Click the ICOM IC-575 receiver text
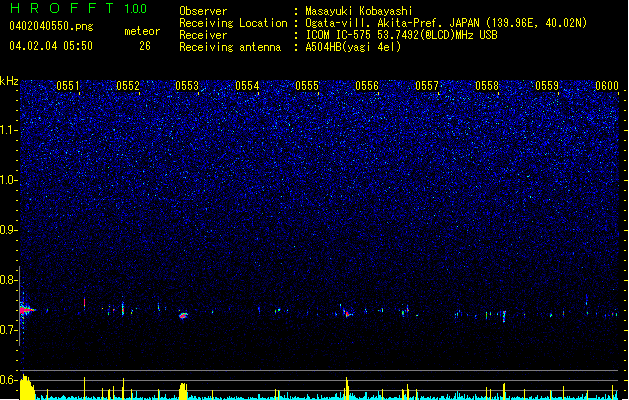Viewport: 629px width, 400px height. click(x=401, y=35)
